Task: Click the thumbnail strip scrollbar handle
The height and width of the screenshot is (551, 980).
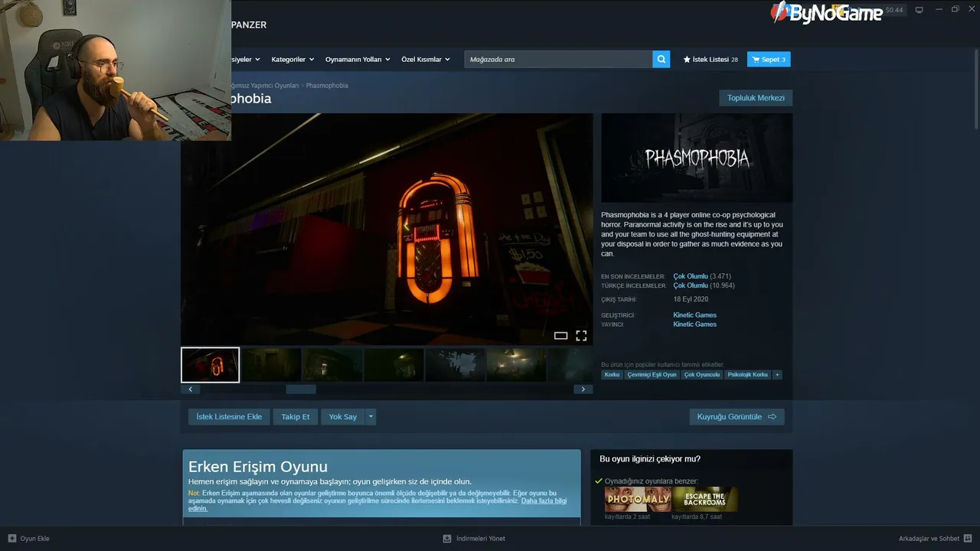Action: click(301, 389)
